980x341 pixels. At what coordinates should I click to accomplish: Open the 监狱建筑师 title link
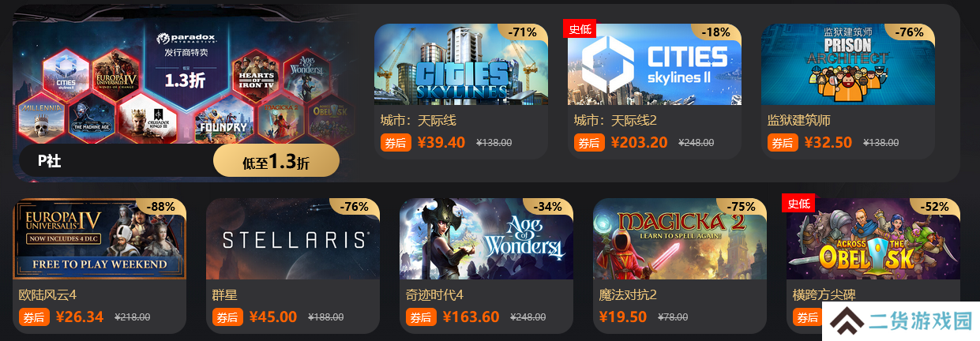798,121
